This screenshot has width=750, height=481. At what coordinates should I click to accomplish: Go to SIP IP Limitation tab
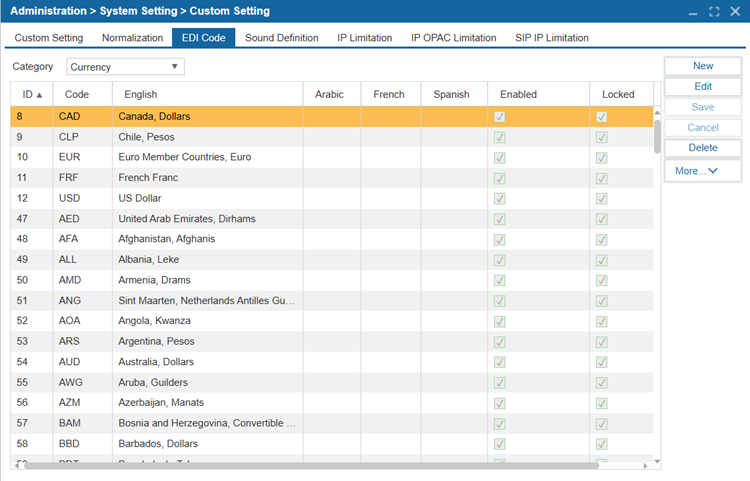click(x=551, y=38)
